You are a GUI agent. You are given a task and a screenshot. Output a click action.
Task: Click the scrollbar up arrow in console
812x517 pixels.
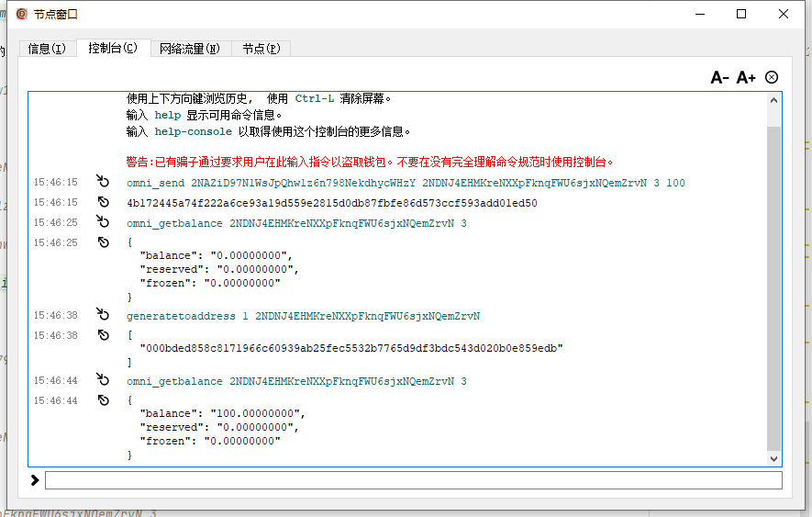coord(773,100)
